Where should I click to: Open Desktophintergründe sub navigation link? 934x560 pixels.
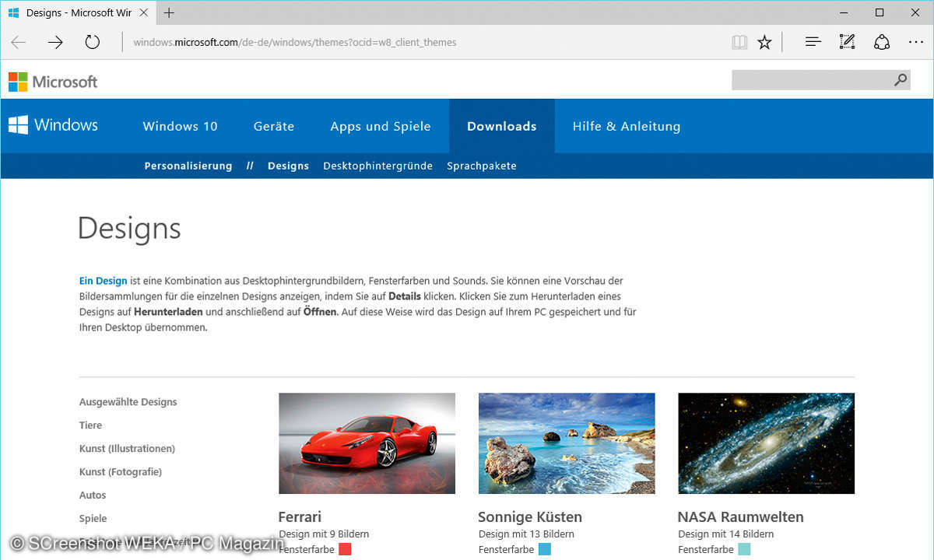click(x=378, y=166)
